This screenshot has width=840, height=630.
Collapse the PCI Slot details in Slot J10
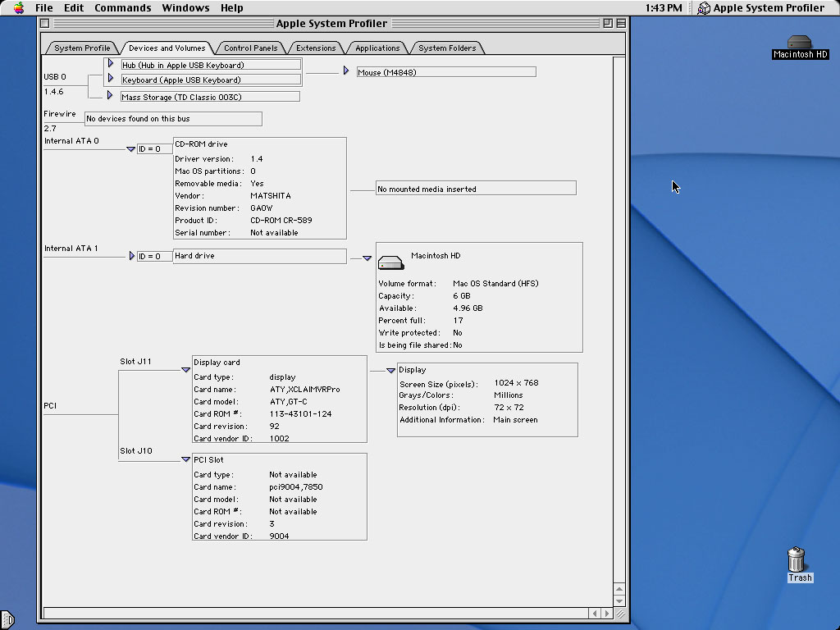(186, 459)
